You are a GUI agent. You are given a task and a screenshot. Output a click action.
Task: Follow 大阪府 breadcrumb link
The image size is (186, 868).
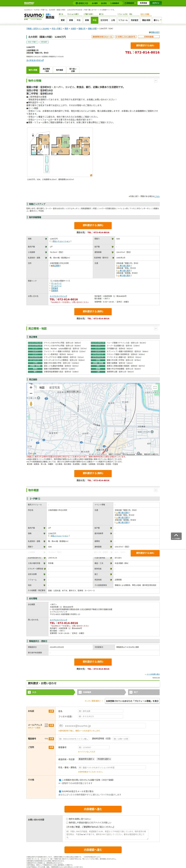tap(73, 29)
